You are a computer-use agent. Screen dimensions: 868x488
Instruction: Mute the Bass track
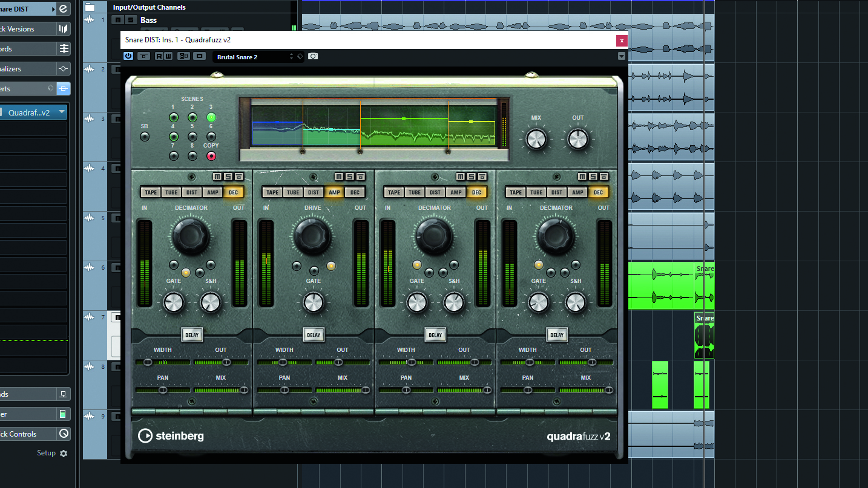pyautogui.click(x=118, y=20)
